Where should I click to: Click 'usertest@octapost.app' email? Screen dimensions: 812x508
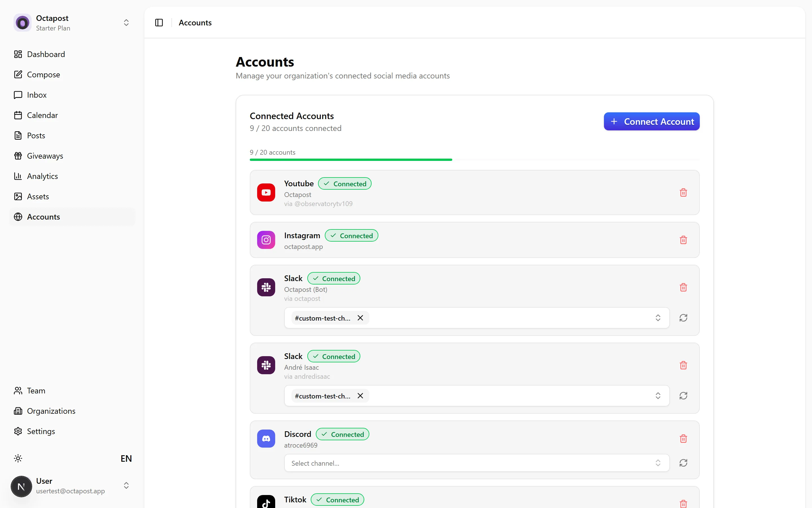[x=70, y=491]
